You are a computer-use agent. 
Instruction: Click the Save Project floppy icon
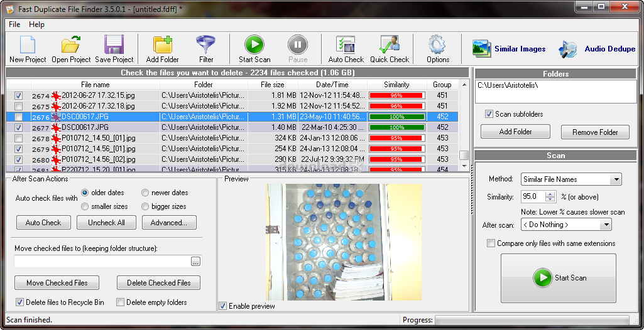pyautogui.click(x=114, y=46)
